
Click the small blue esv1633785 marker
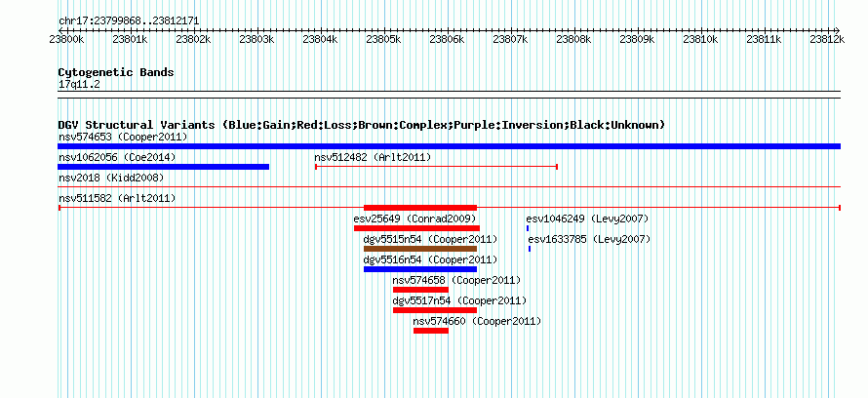[x=530, y=249]
